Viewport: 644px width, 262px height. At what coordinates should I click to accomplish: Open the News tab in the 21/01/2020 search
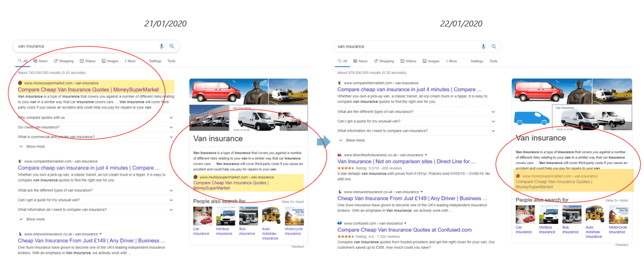click(x=40, y=61)
